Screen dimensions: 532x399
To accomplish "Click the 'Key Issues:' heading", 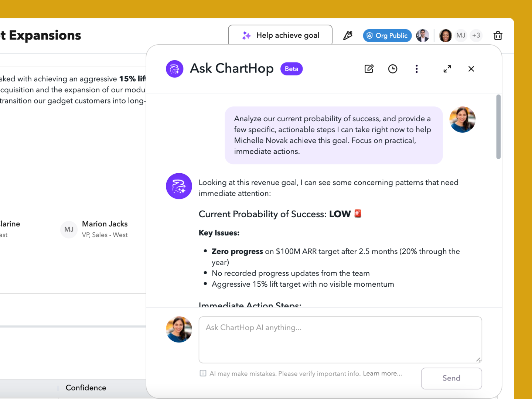I will (219, 233).
